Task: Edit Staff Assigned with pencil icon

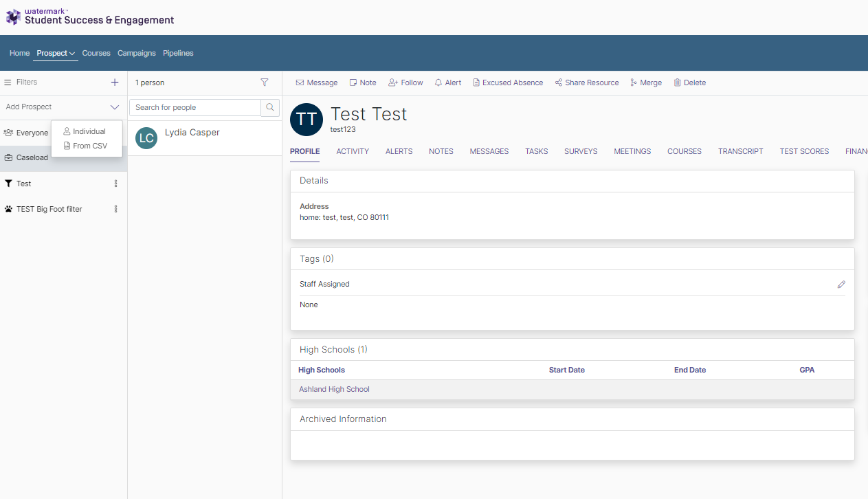Action: click(841, 285)
